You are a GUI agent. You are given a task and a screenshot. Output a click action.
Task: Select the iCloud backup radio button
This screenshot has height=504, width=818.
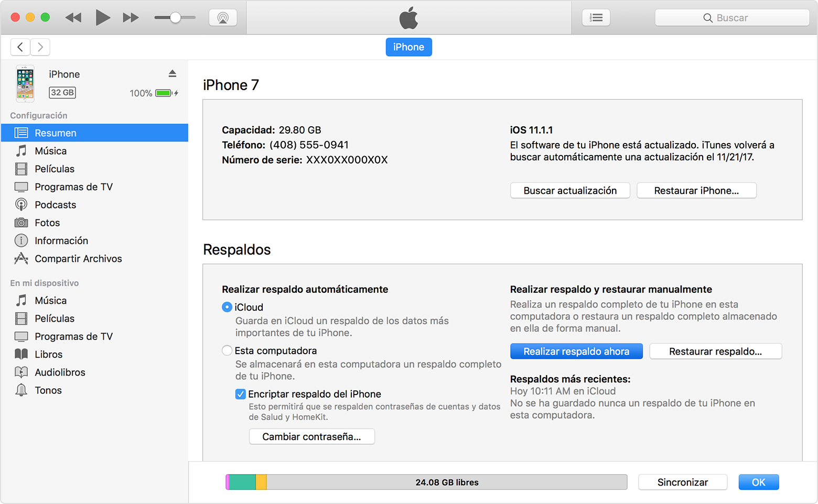227,307
